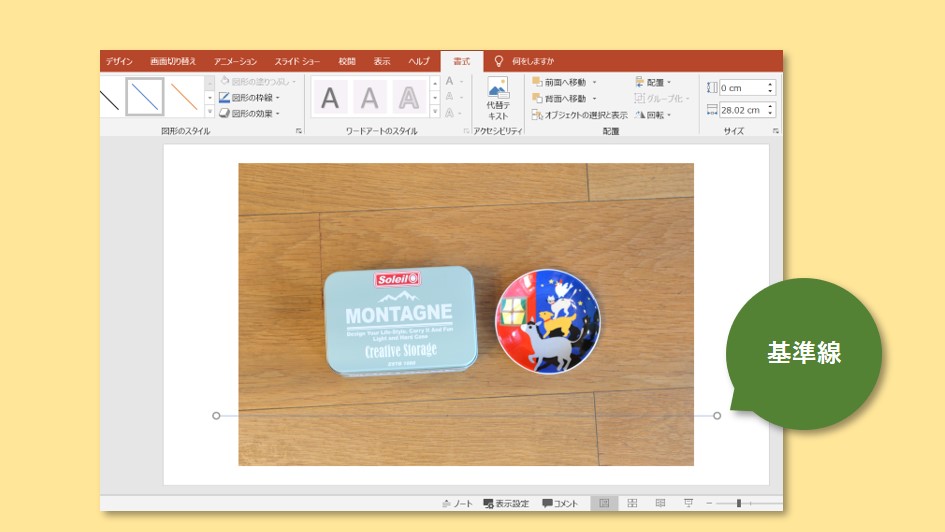Viewport: 945px width, 532px height.
Task: Open the 前面へ移動 dropdown arrow
Action: tap(594, 82)
